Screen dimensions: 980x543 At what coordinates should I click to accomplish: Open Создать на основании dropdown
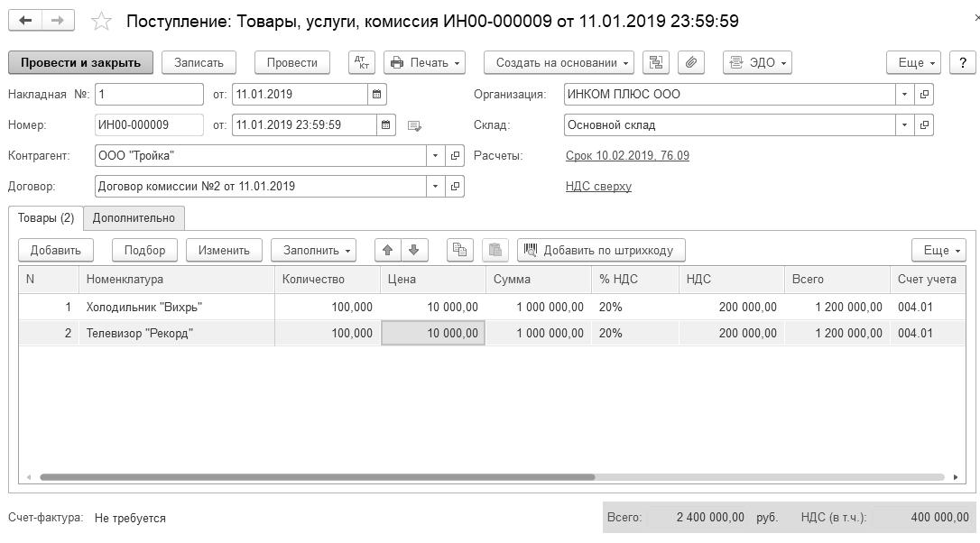(559, 62)
